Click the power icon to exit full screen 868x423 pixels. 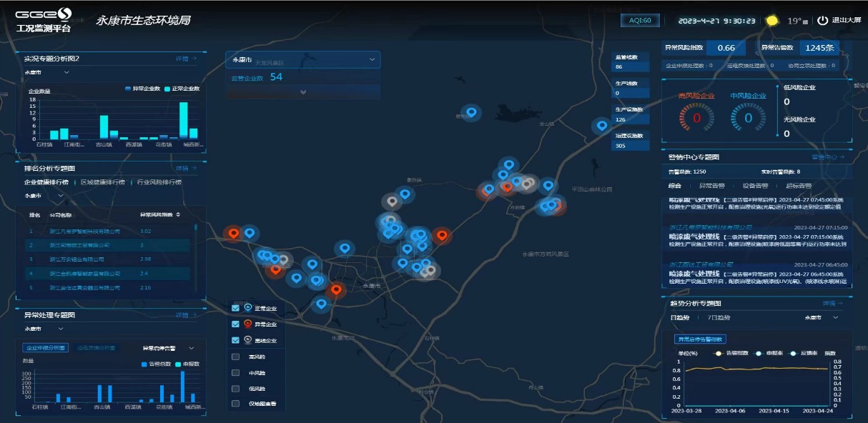822,21
